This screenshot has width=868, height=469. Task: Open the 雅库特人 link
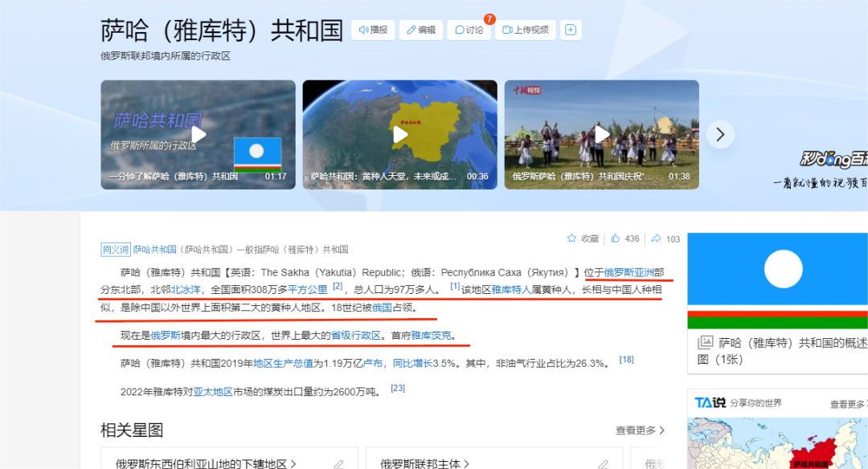point(511,289)
